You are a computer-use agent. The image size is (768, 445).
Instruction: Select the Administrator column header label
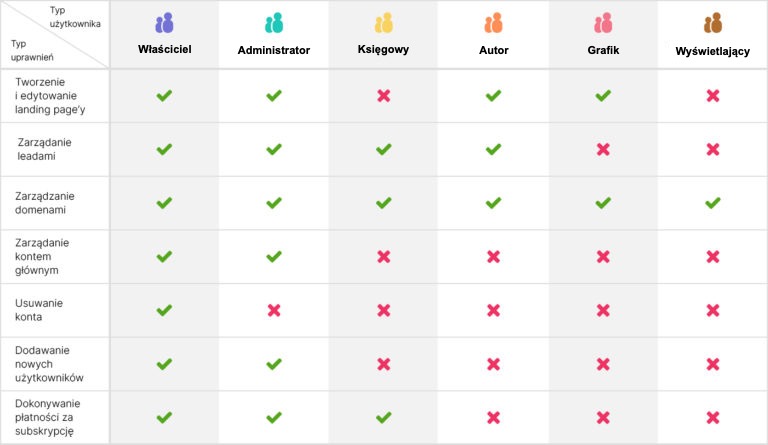tap(274, 50)
